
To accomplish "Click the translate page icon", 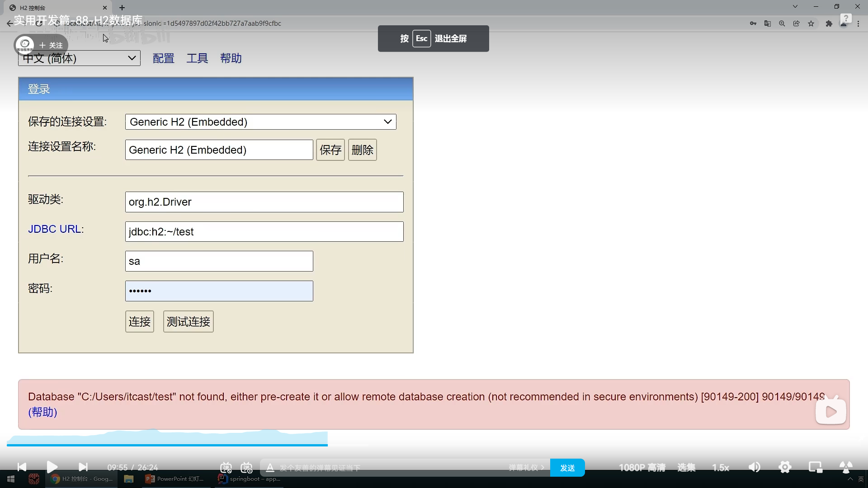I will pos(767,23).
